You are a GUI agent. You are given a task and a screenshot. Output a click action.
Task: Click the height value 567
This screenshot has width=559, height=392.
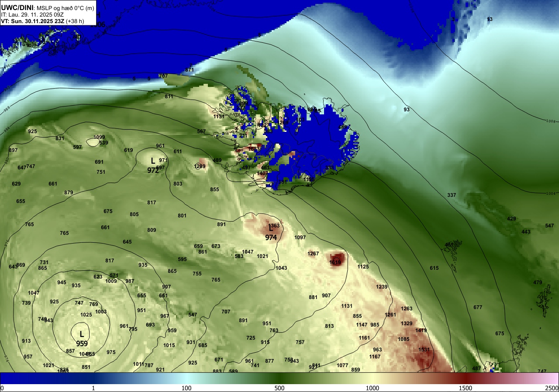(x=201, y=131)
